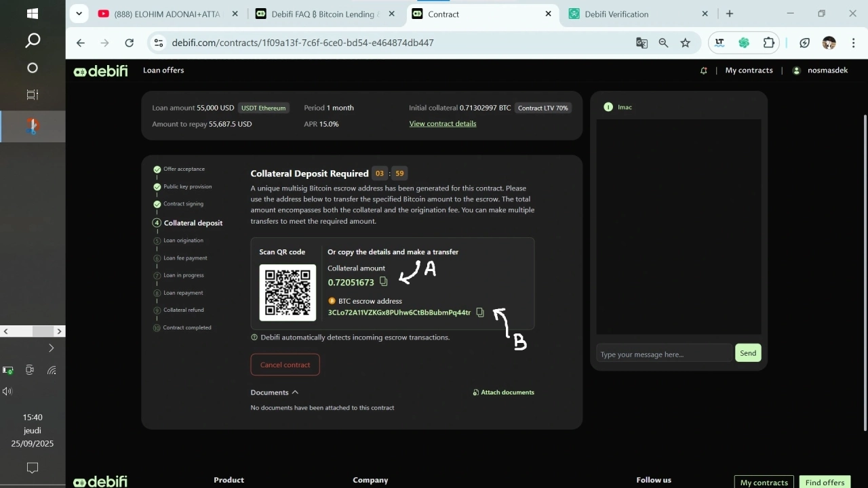Focus the chat message input field
The height and width of the screenshot is (488, 868).
663,354
